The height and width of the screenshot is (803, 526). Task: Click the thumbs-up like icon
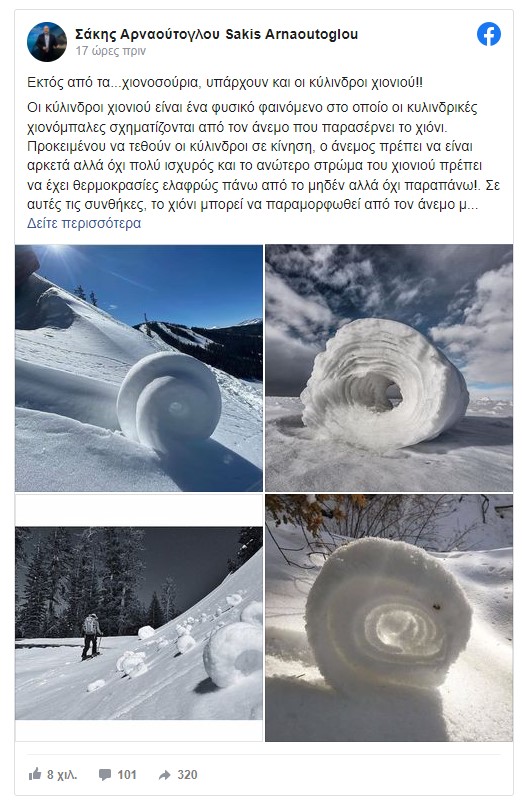point(35,774)
